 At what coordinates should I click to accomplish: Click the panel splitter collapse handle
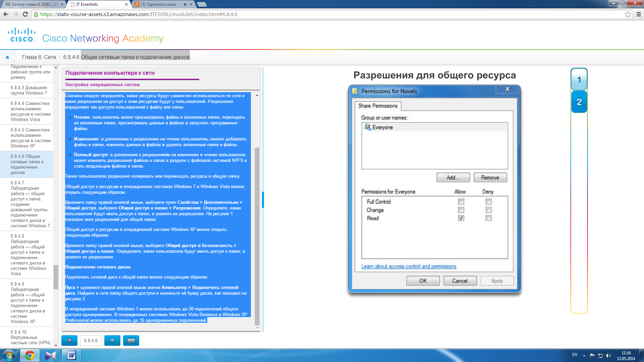(x=263, y=200)
